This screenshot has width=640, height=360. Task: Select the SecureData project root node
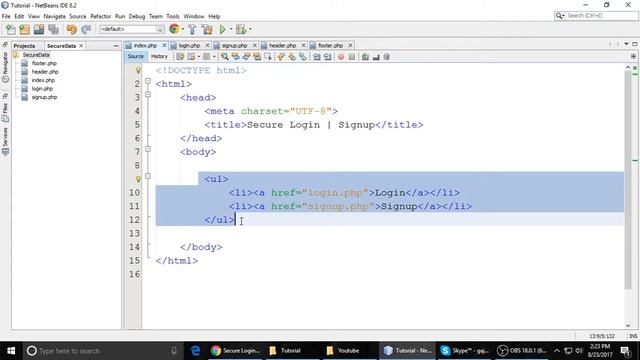pos(36,55)
